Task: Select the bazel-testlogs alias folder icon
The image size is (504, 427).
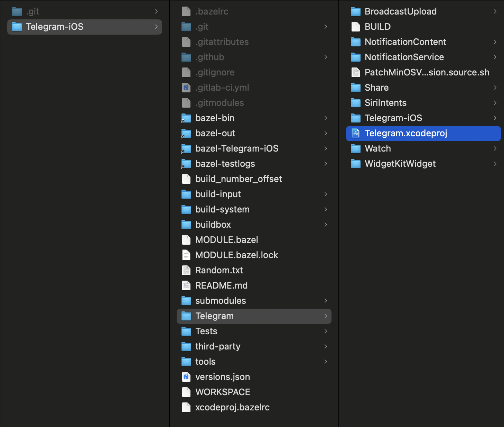Action: pyautogui.click(x=186, y=164)
